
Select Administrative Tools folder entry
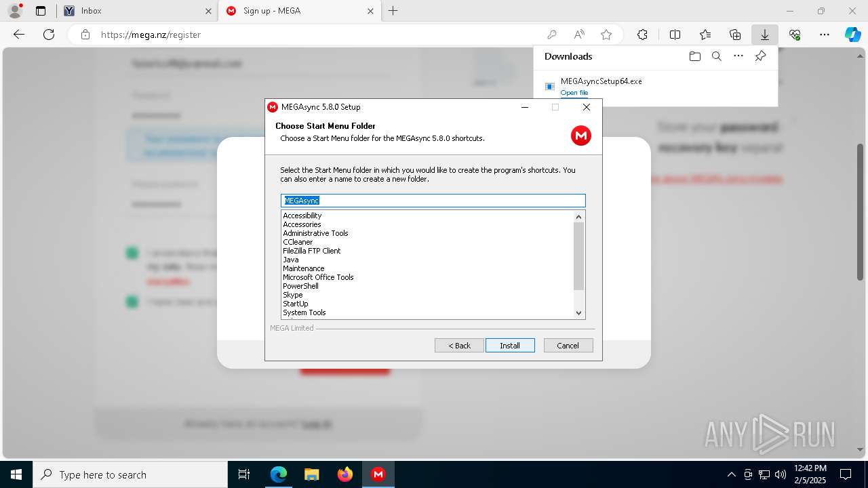(x=315, y=233)
